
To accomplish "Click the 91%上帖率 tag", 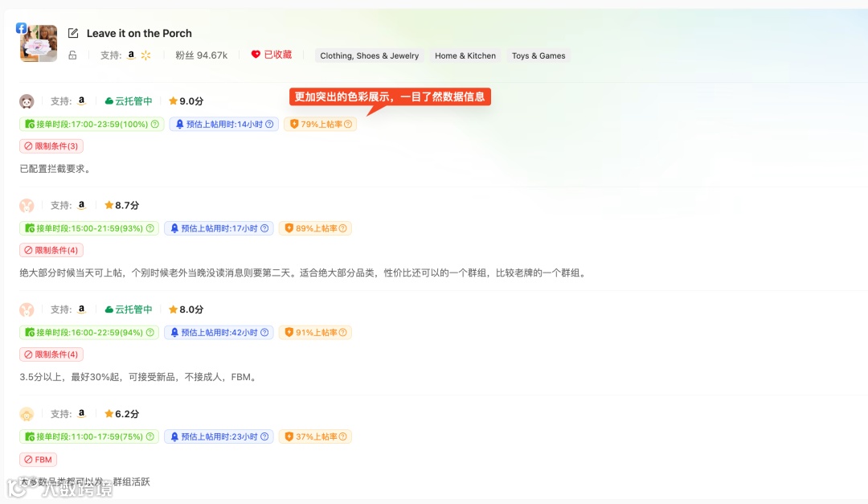I will [x=315, y=332].
